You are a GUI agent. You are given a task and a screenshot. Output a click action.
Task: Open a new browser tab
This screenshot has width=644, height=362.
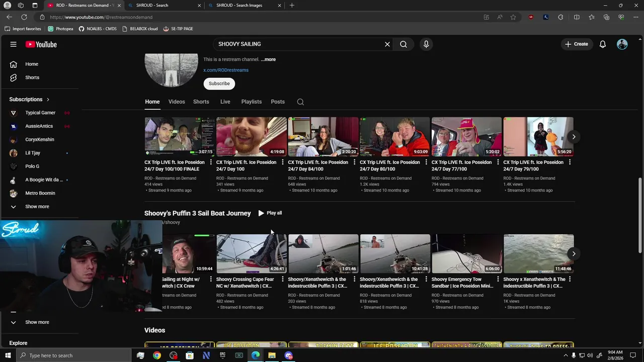292,6
